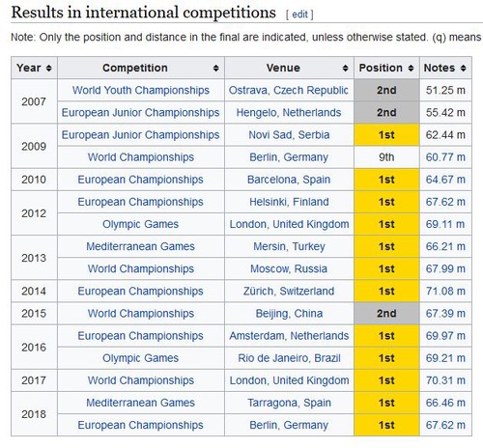
Task: Sort Notes column using arrow icon
Action: coord(464,68)
